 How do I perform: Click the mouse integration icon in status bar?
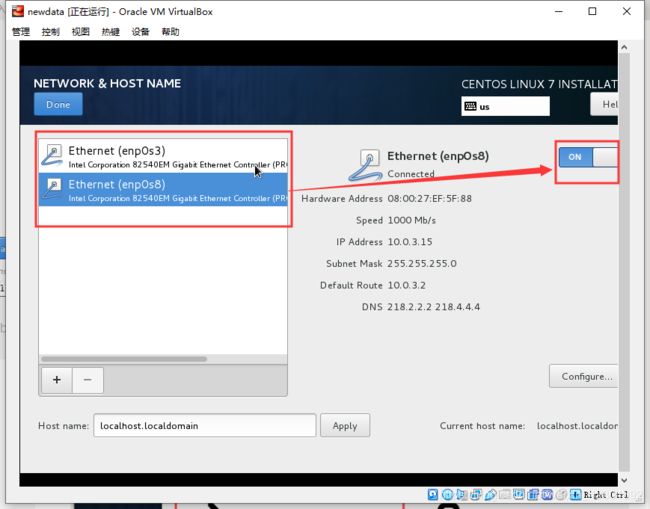click(561, 494)
